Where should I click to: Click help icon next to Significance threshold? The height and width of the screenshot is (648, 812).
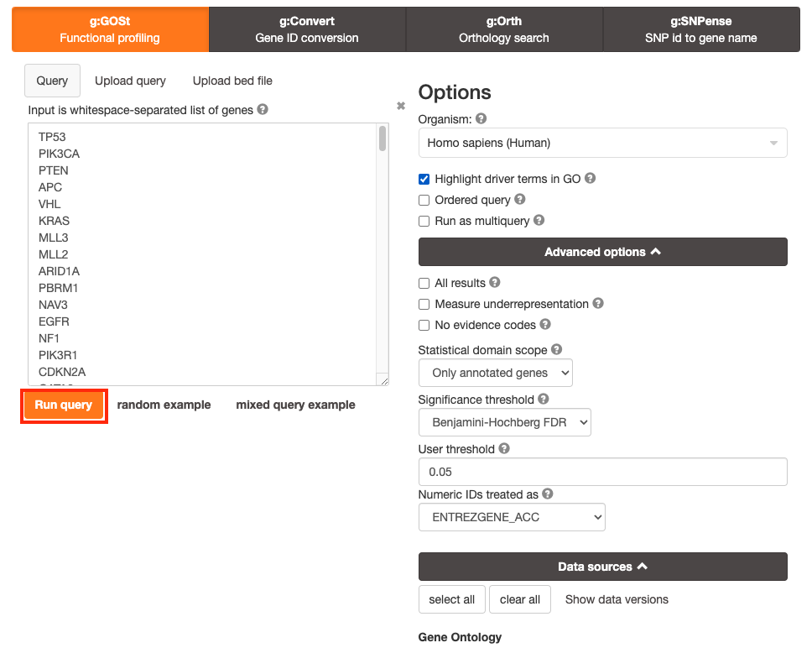[544, 399]
